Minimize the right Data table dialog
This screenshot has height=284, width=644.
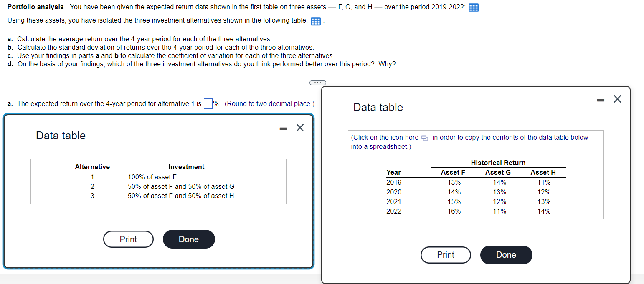pyautogui.click(x=600, y=99)
